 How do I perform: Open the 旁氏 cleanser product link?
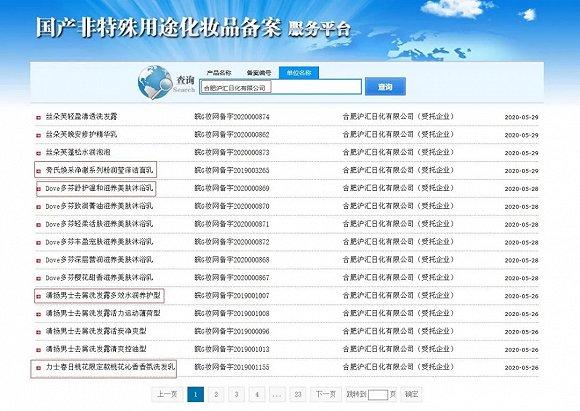point(99,170)
